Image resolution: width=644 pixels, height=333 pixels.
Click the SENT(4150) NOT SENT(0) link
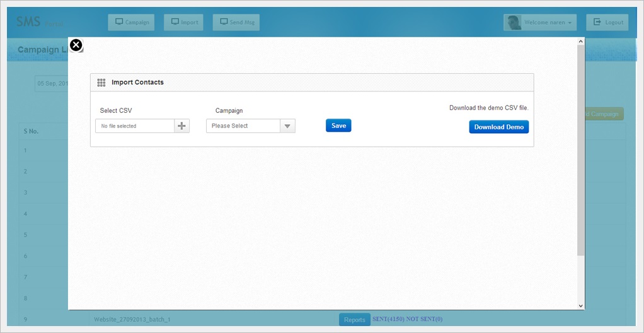point(407,319)
